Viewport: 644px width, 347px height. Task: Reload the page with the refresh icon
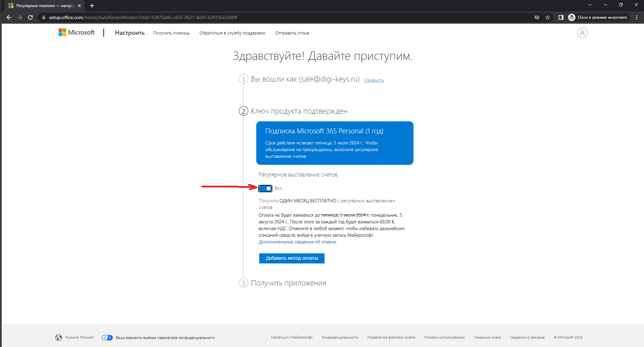(30, 17)
